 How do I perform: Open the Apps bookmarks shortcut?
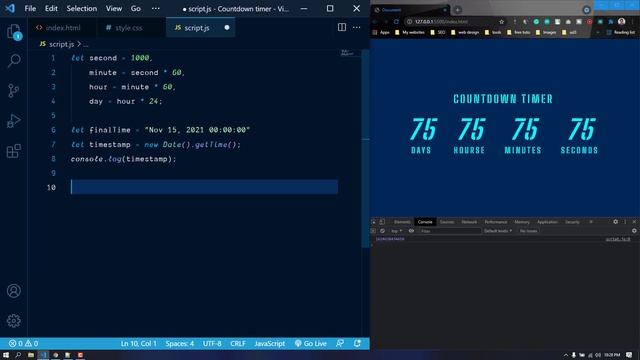381,32
